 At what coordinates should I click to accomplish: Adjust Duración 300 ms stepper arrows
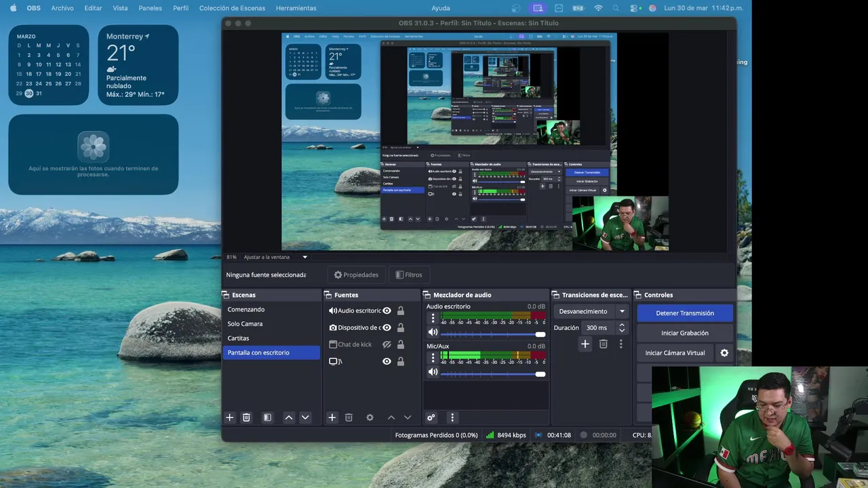click(x=621, y=327)
